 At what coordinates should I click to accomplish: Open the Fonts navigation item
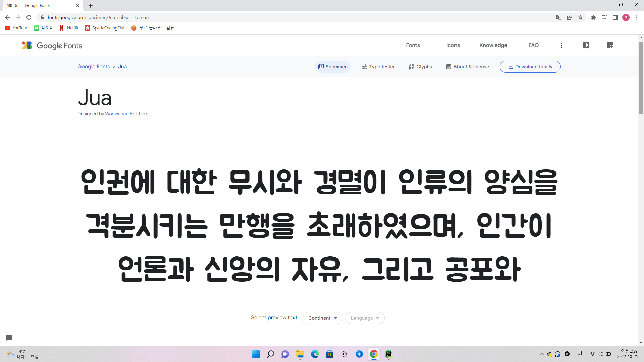pyautogui.click(x=413, y=45)
